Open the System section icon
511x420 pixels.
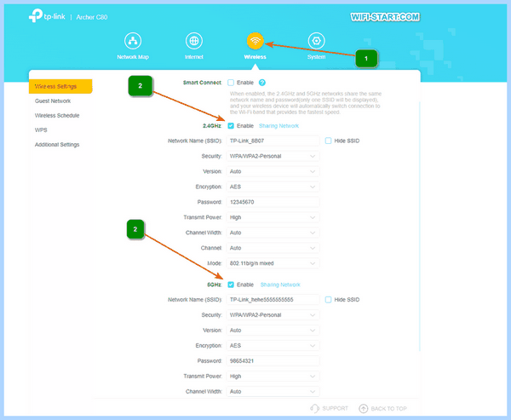coord(316,41)
